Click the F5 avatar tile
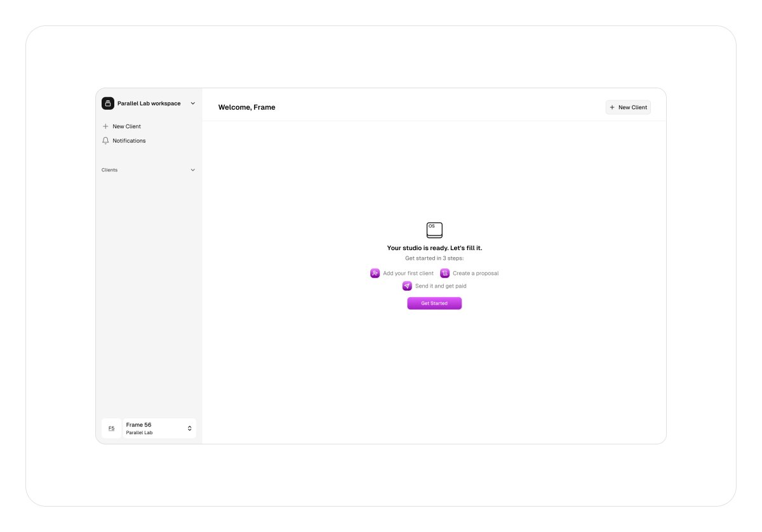The width and height of the screenshot is (762, 532). (111, 429)
